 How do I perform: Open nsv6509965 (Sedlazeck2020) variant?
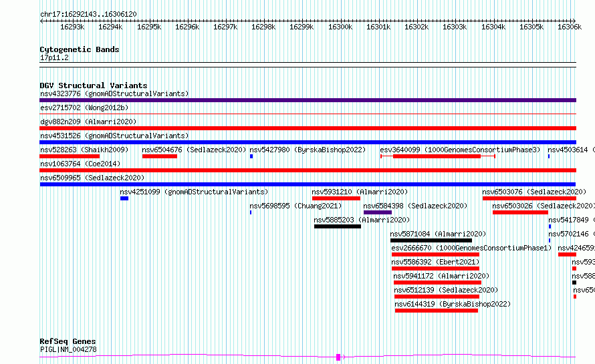92,178
